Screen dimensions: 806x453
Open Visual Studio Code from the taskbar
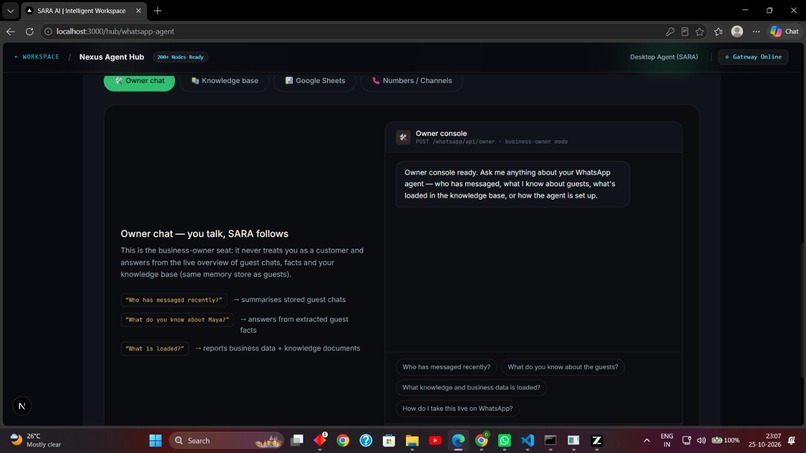click(527, 441)
